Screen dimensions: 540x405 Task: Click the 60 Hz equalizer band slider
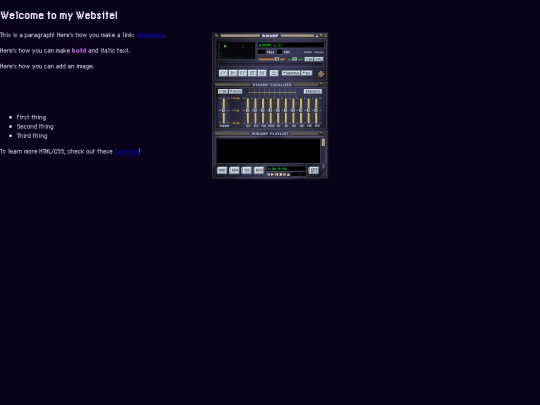[248, 111]
